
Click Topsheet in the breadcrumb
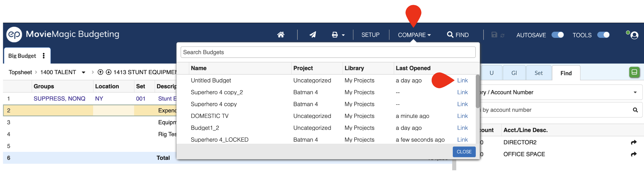click(20, 72)
